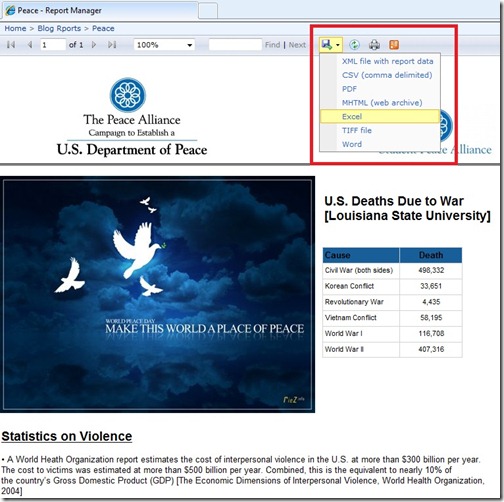Viewport: 504px width, 502px height.
Task: Click the 58,195 death value
Action: [431, 318]
